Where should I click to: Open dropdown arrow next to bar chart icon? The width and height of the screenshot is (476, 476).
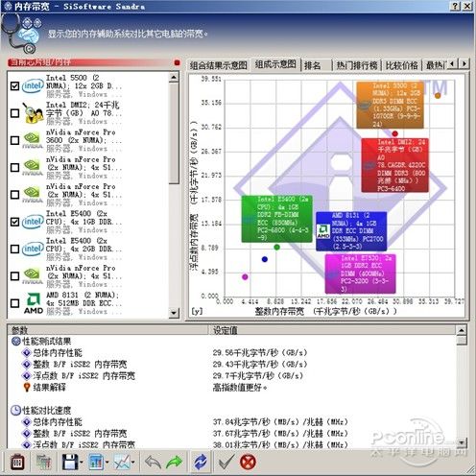click(107, 463)
